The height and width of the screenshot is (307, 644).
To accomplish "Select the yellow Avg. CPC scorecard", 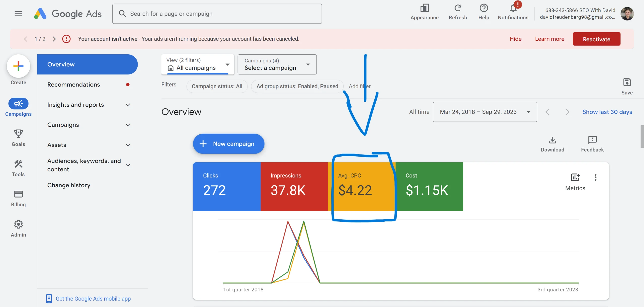I will pos(362,186).
